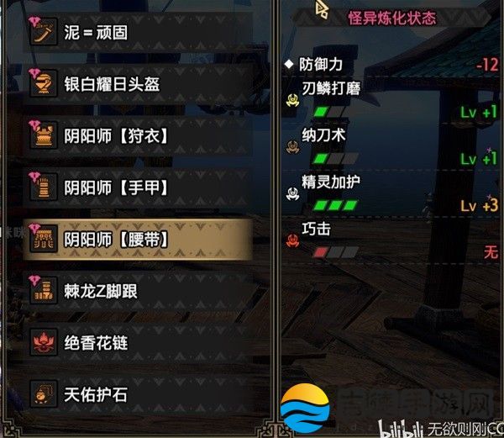Click the talisman icon for 天佑护石
Image resolution: width=504 pixels, height=438 pixels.
tap(44, 394)
